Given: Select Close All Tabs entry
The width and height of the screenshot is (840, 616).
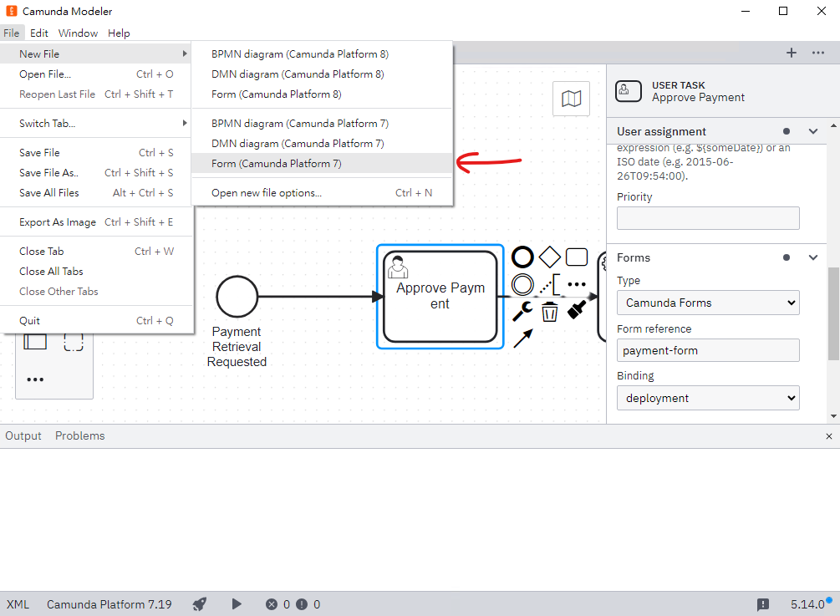Looking at the screenshot, I should coord(96,271).
